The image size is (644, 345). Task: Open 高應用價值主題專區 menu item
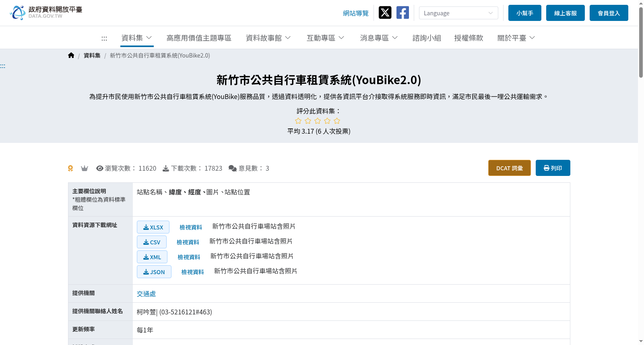pos(199,38)
